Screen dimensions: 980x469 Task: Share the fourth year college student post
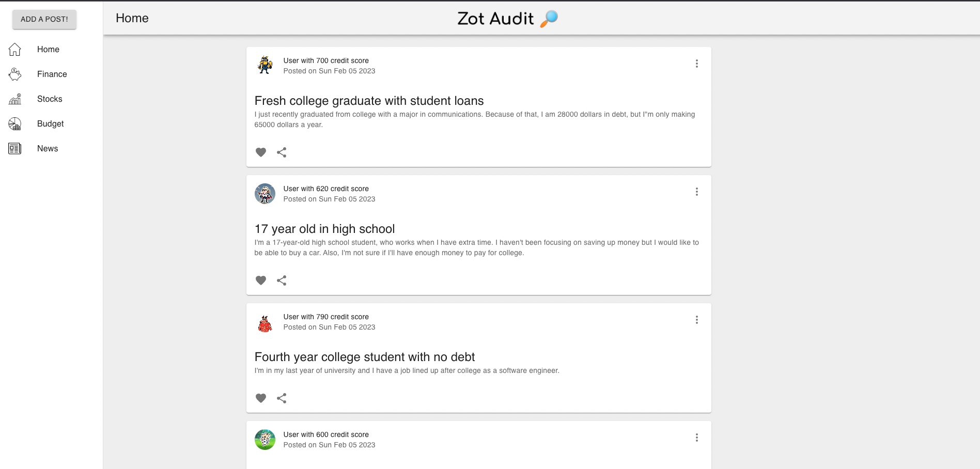point(282,398)
